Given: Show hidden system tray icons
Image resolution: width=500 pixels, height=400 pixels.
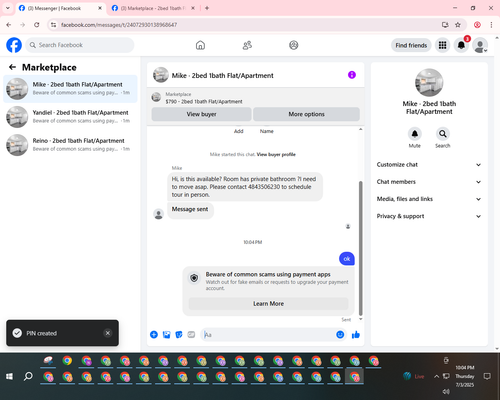Looking at the screenshot, I should click(x=436, y=376).
